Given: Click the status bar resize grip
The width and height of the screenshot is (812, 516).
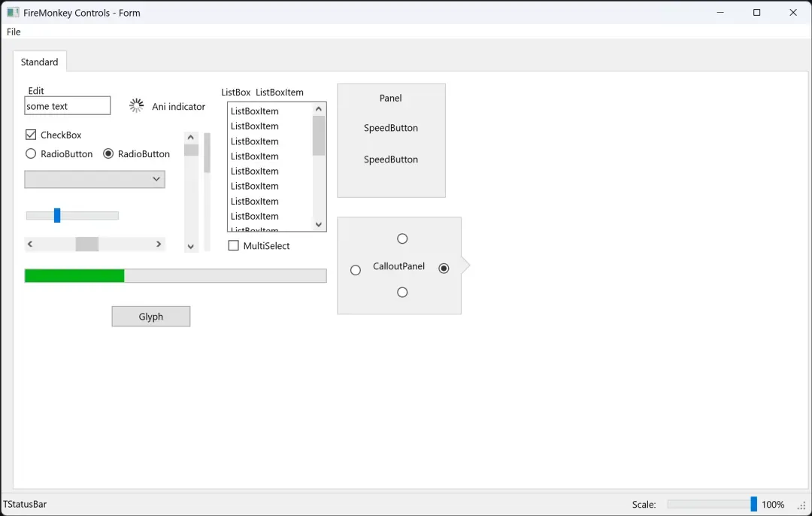Looking at the screenshot, I should (x=802, y=506).
